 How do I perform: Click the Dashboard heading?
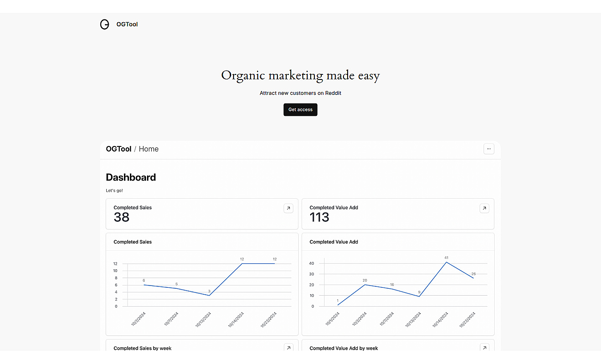tap(131, 177)
